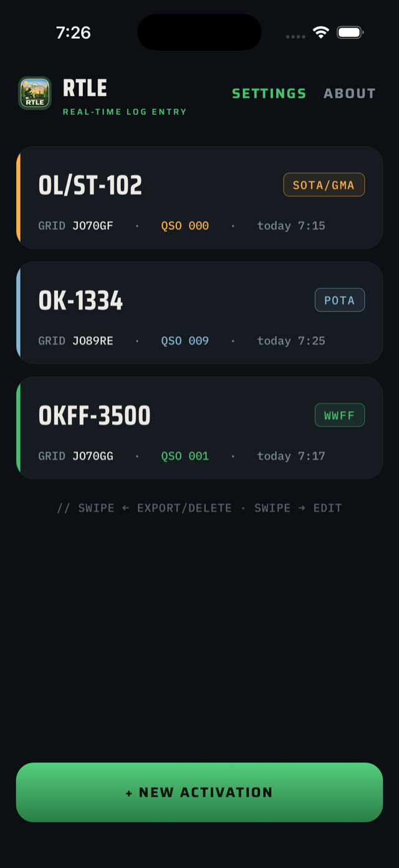The image size is (399, 868).
Task: Open the ABOUT page
Action: (x=350, y=94)
